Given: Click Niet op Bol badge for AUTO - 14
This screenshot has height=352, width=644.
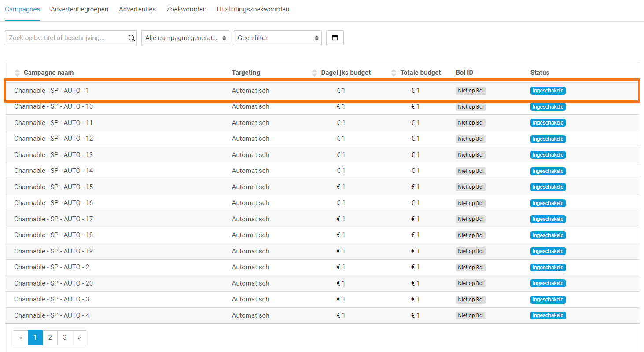Looking at the screenshot, I should (x=471, y=171).
